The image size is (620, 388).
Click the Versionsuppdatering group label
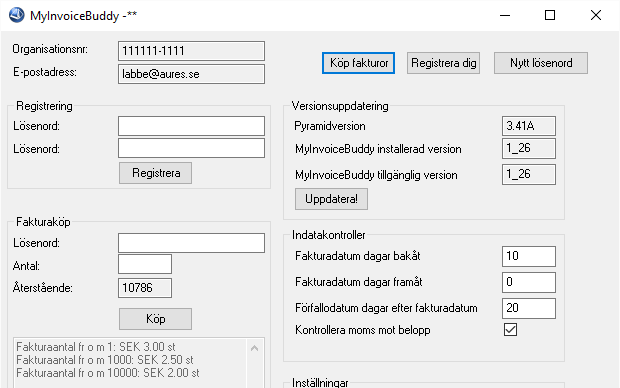pyautogui.click(x=340, y=106)
